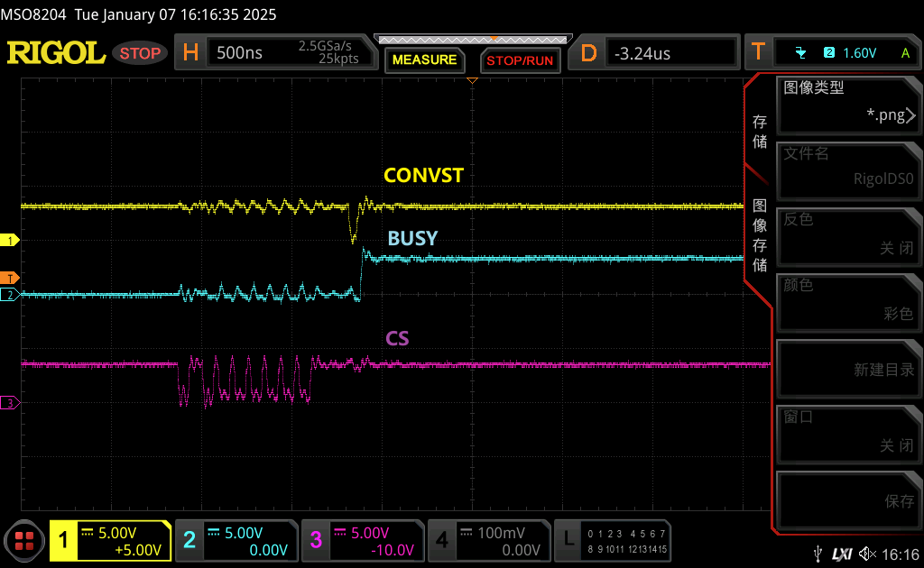The width and height of the screenshot is (924, 568).
Task: Select the orange T trigger level marker
Action: [x=9, y=278]
